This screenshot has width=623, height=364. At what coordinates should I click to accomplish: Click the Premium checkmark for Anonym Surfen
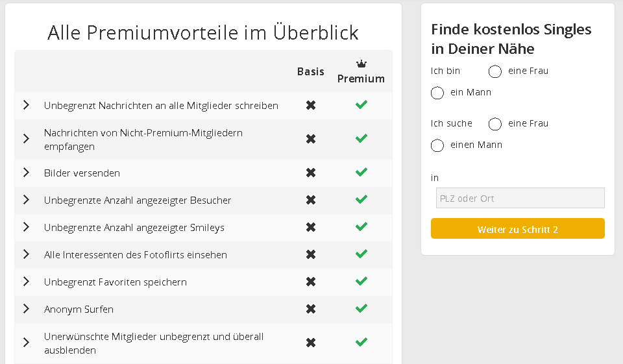click(x=361, y=308)
